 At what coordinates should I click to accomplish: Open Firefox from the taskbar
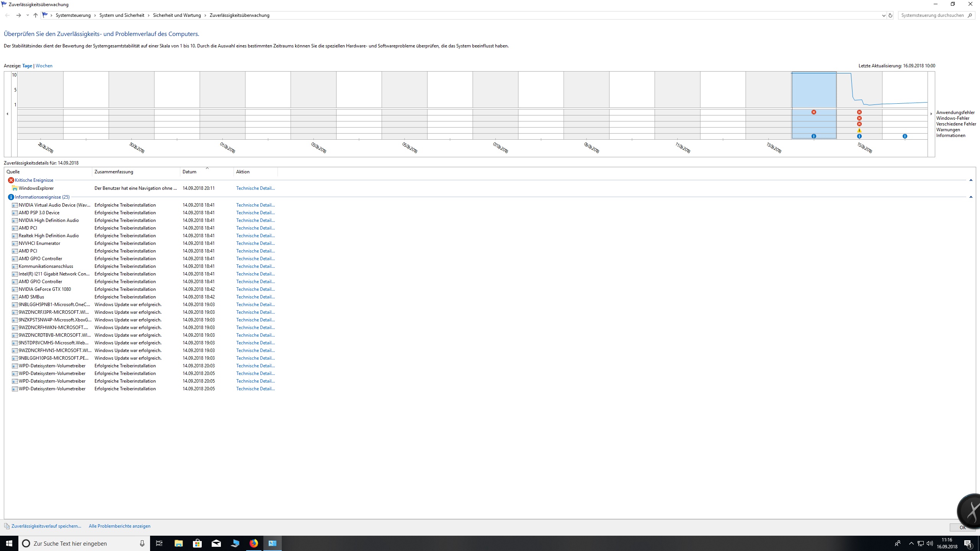coord(254,543)
